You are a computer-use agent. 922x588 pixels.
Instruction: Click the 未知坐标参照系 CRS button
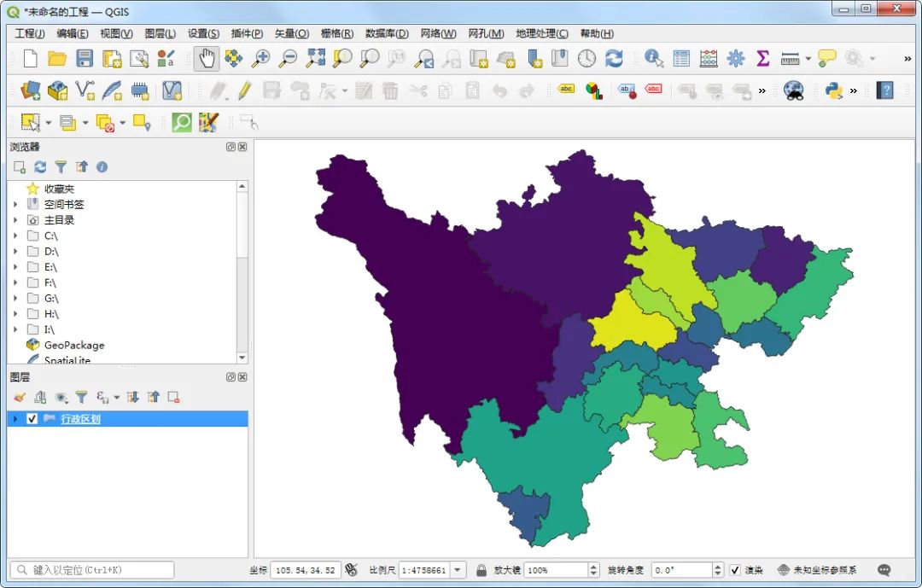(x=817, y=570)
